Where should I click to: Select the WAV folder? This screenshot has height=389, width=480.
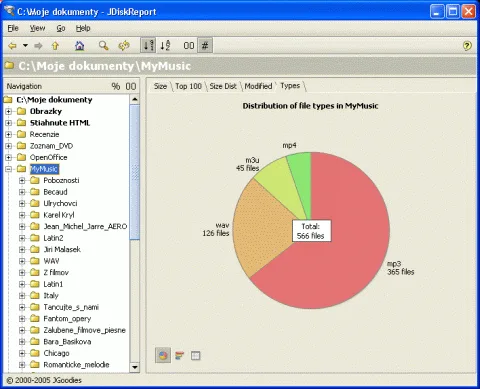(51, 261)
